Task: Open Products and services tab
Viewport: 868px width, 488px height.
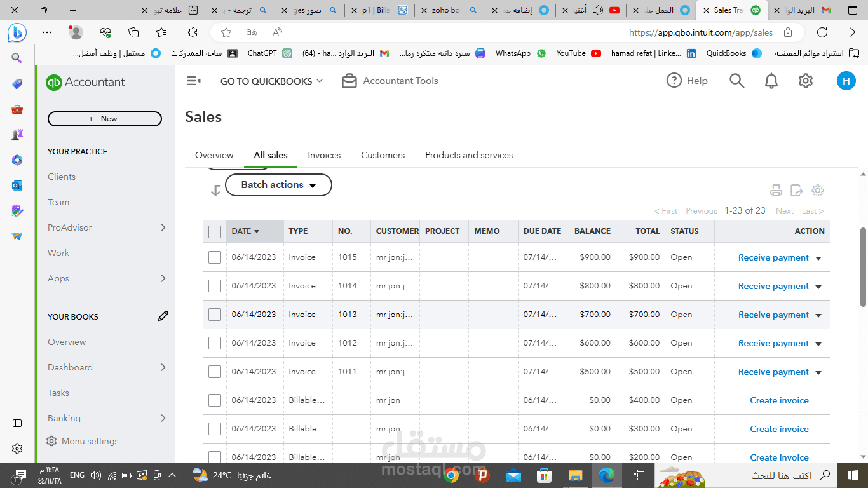Action: click(x=469, y=155)
